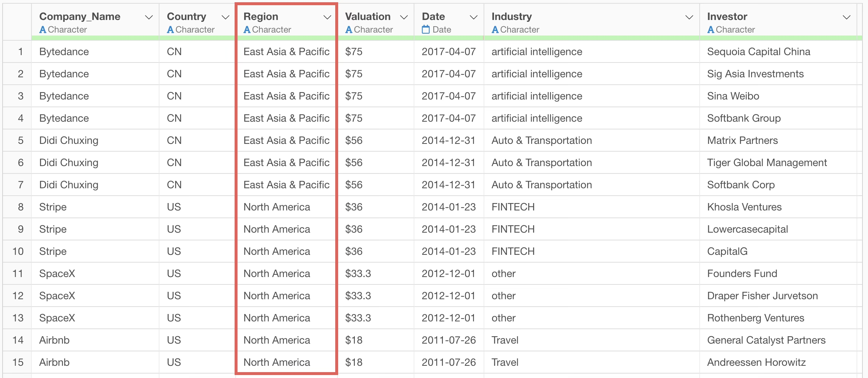Screen dimensions: 868x378
Task: Click the Character type icon under Industry
Action: click(x=495, y=30)
